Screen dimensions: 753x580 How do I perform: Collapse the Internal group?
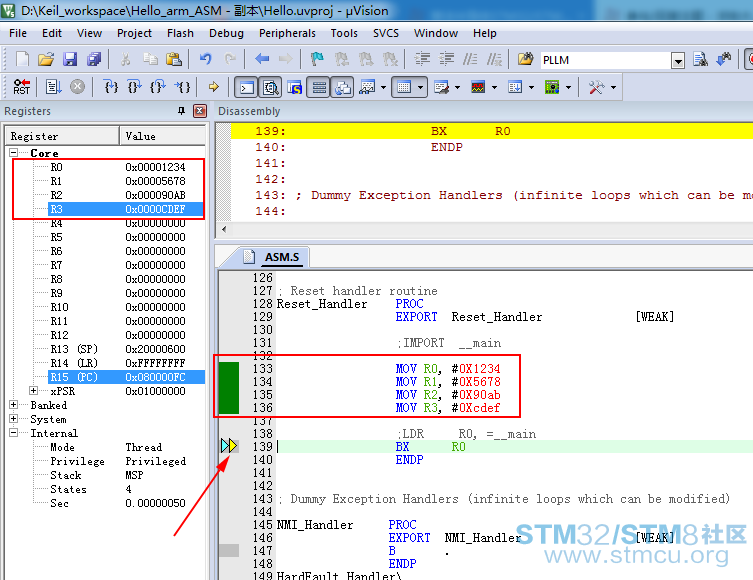coord(13,433)
